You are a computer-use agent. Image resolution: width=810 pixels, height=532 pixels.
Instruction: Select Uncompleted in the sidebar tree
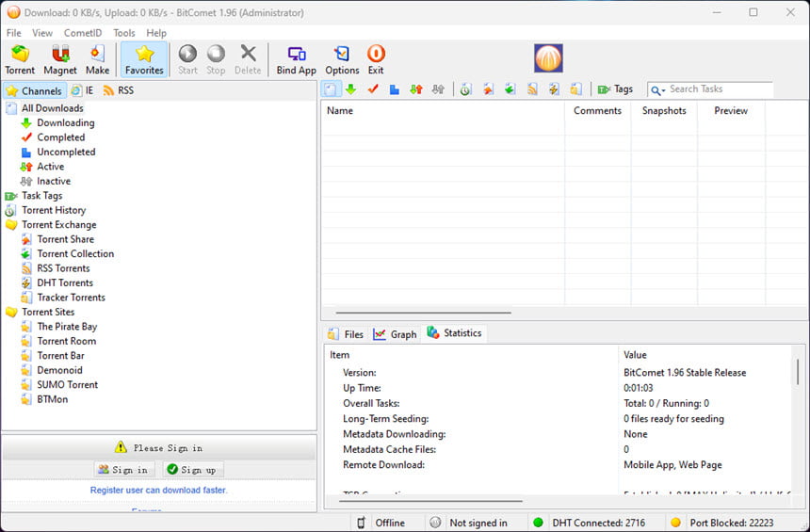66,152
